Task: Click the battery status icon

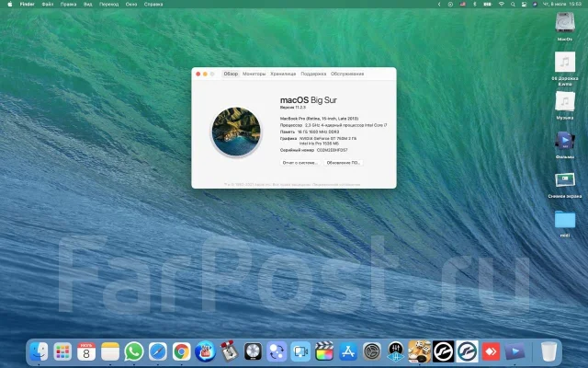Action: point(488,4)
